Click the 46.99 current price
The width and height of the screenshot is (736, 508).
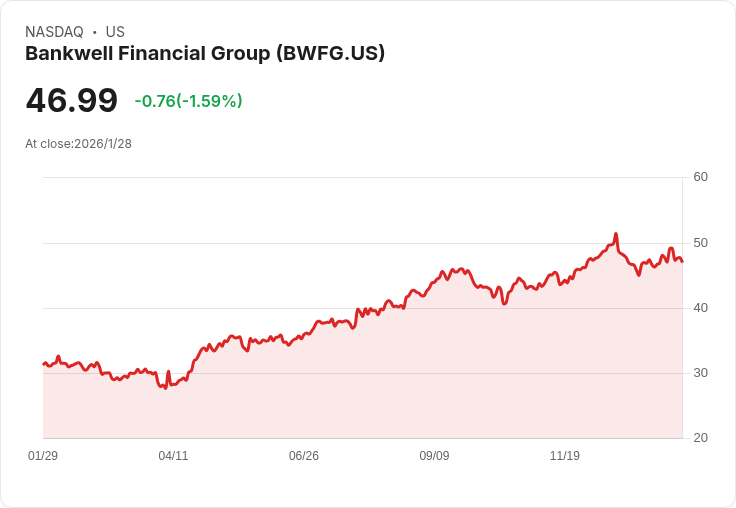[71, 100]
